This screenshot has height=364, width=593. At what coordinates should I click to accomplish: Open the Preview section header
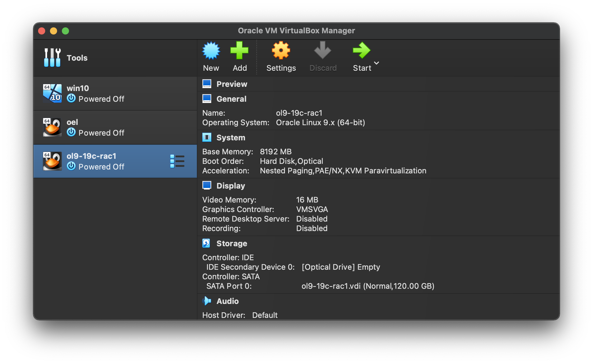tap(232, 84)
